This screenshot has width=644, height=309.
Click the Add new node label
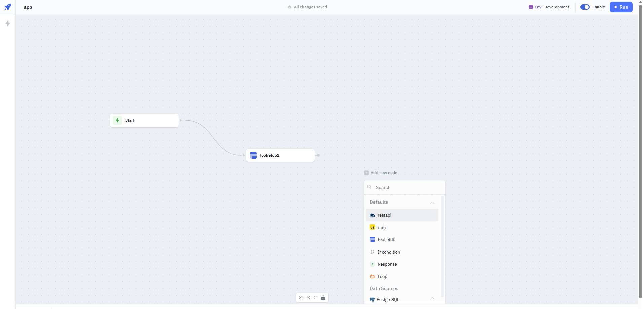coord(384,173)
